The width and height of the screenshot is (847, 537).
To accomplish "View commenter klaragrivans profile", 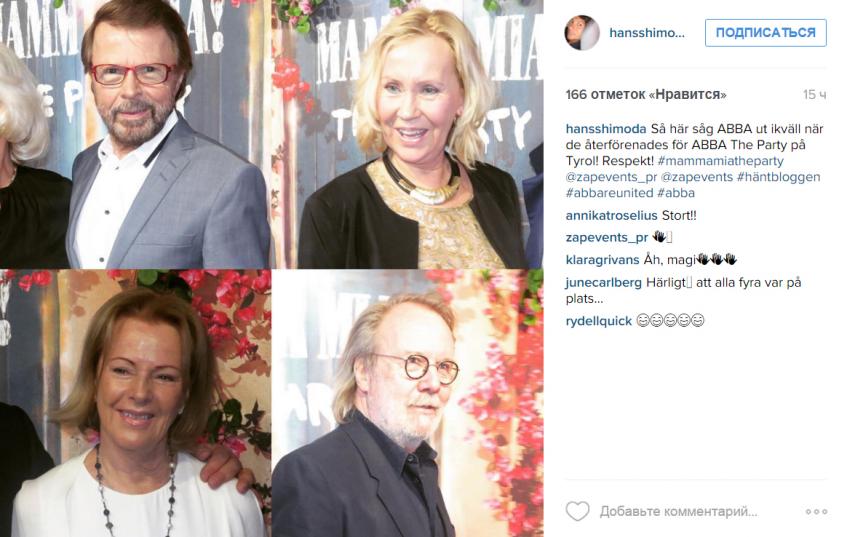I will click(x=602, y=260).
